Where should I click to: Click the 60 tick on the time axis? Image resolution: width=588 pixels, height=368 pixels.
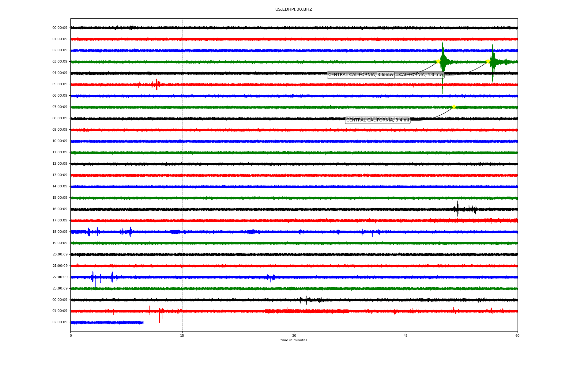point(517,335)
